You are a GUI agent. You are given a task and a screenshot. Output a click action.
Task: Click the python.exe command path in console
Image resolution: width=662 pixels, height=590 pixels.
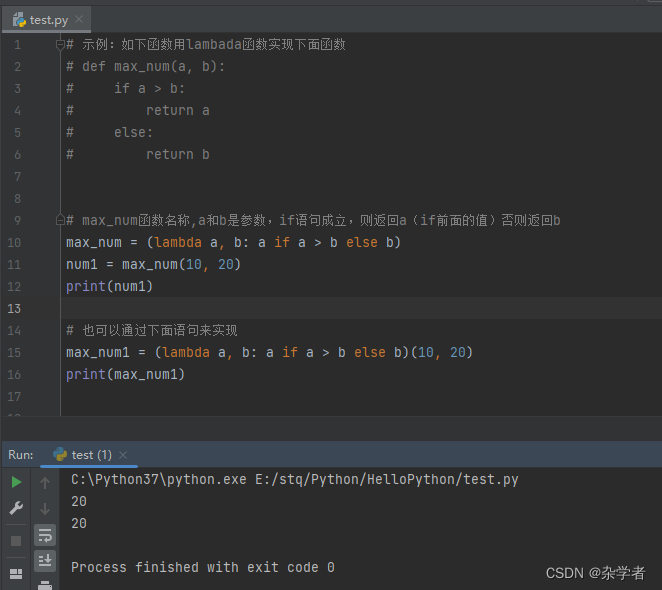click(294, 479)
